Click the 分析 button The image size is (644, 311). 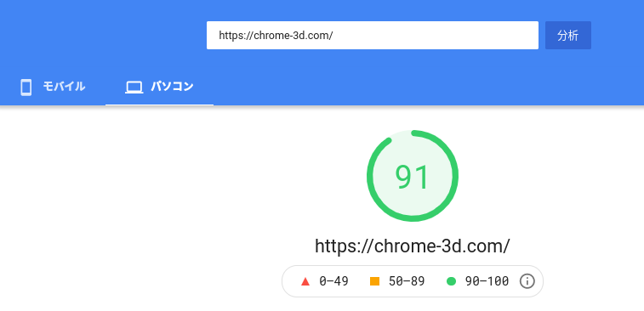pos(568,36)
